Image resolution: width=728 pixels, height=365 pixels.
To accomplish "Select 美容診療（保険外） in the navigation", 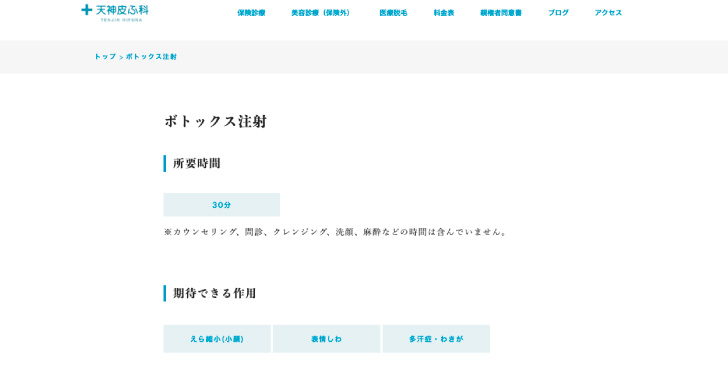I will (321, 13).
